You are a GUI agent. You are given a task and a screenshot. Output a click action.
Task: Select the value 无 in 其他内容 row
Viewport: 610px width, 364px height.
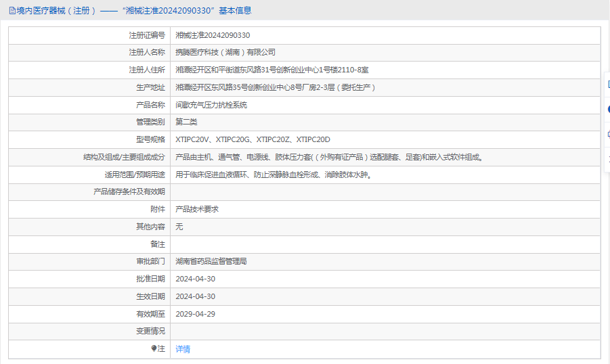pos(179,227)
